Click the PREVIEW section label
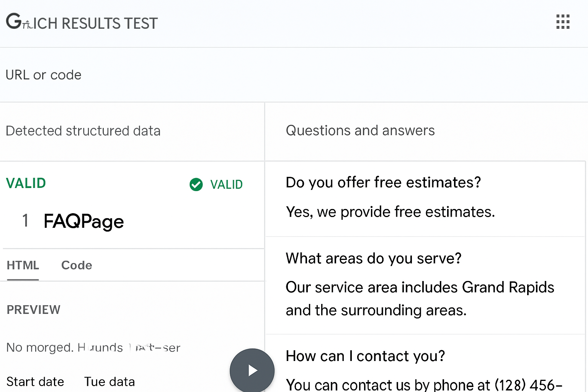The image size is (588, 392). [34, 310]
